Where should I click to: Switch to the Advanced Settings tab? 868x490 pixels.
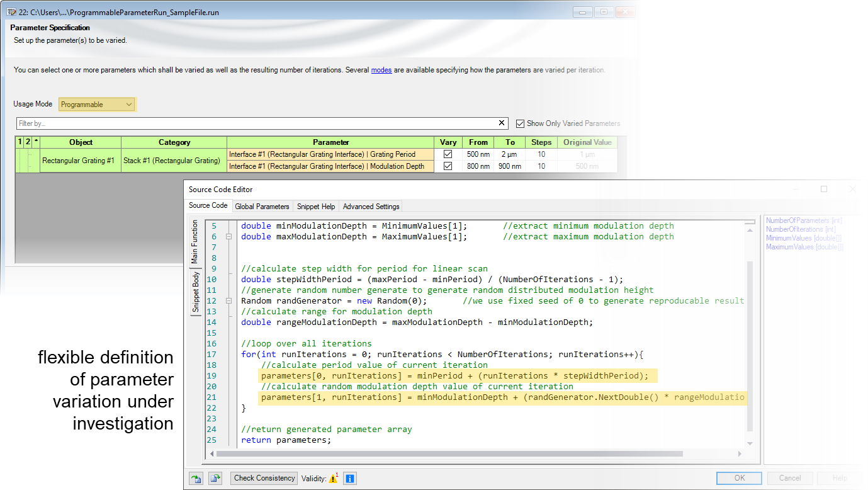click(x=371, y=206)
